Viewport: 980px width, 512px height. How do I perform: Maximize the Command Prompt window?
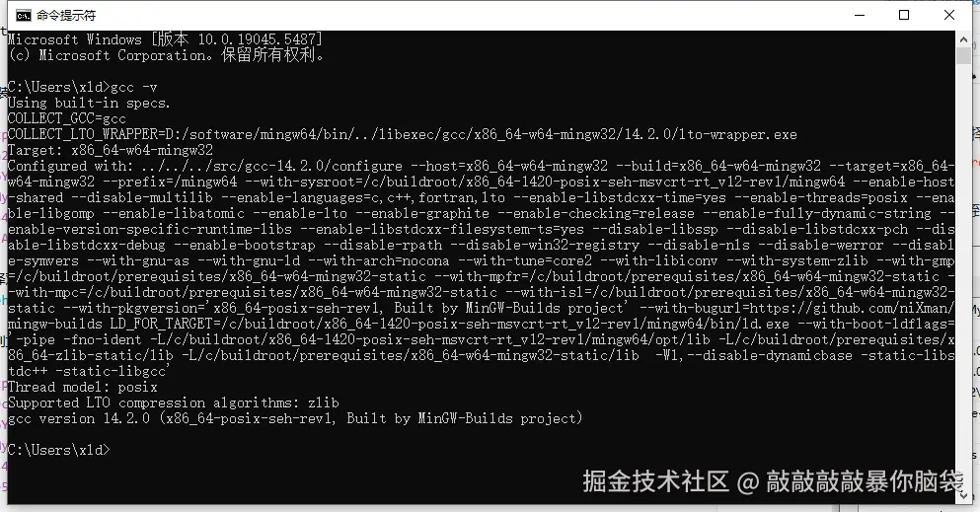pos(904,15)
